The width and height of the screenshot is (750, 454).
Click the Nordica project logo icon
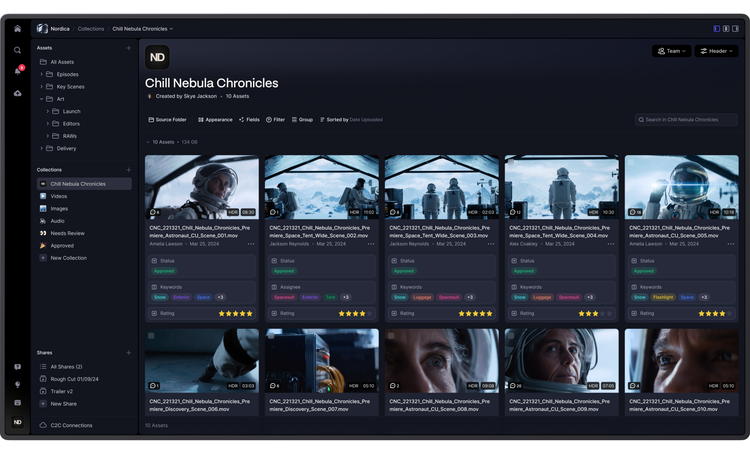pyautogui.click(x=42, y=29)
